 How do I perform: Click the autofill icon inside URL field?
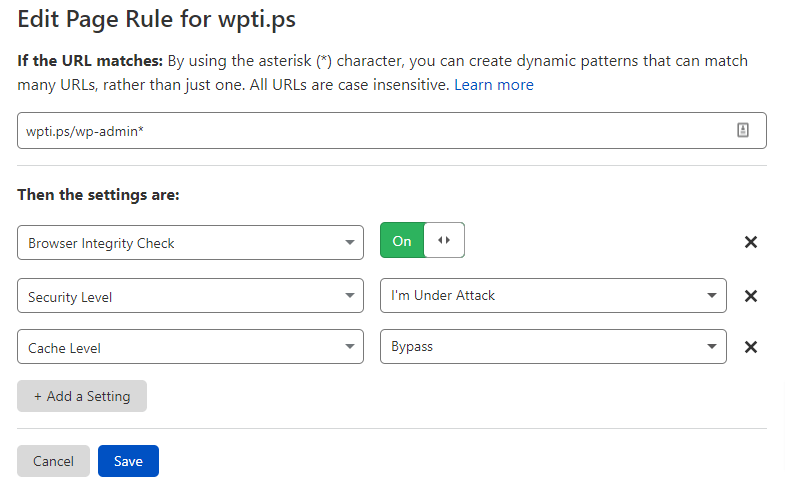click(742, 130)
